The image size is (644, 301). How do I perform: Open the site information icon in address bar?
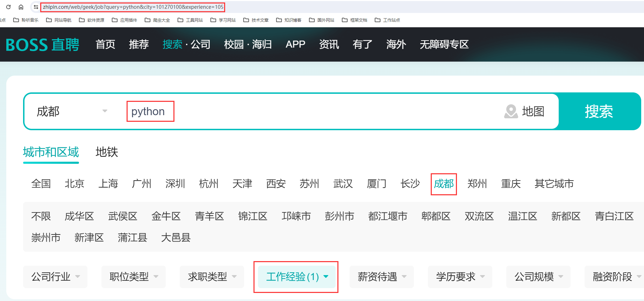coord(36,7)
